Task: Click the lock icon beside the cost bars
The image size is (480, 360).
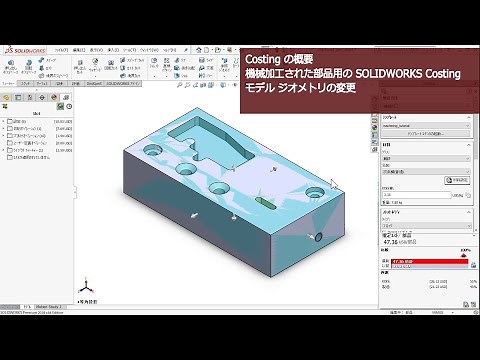Action: point(473,265)
